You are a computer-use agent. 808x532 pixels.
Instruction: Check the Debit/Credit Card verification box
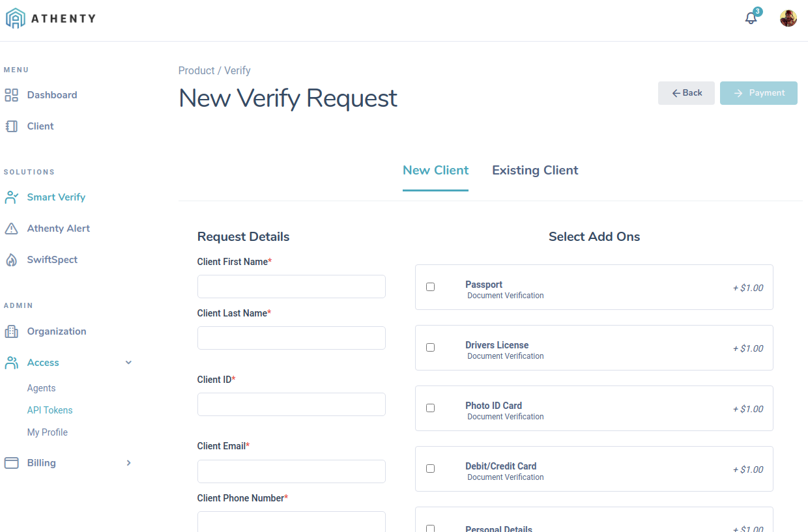430,468
